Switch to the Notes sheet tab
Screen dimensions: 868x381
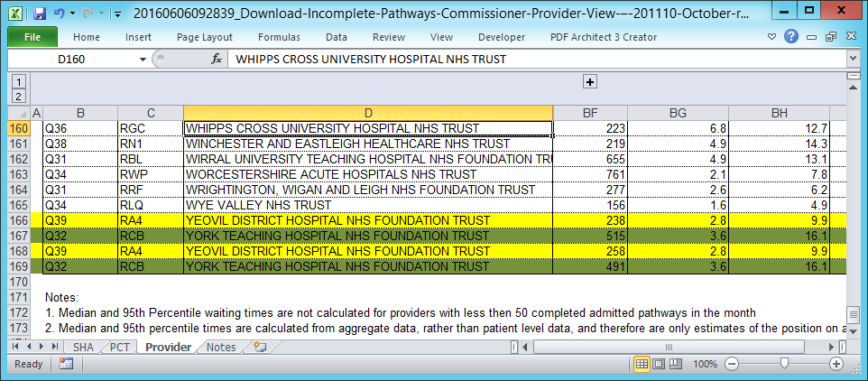(221, 348)
